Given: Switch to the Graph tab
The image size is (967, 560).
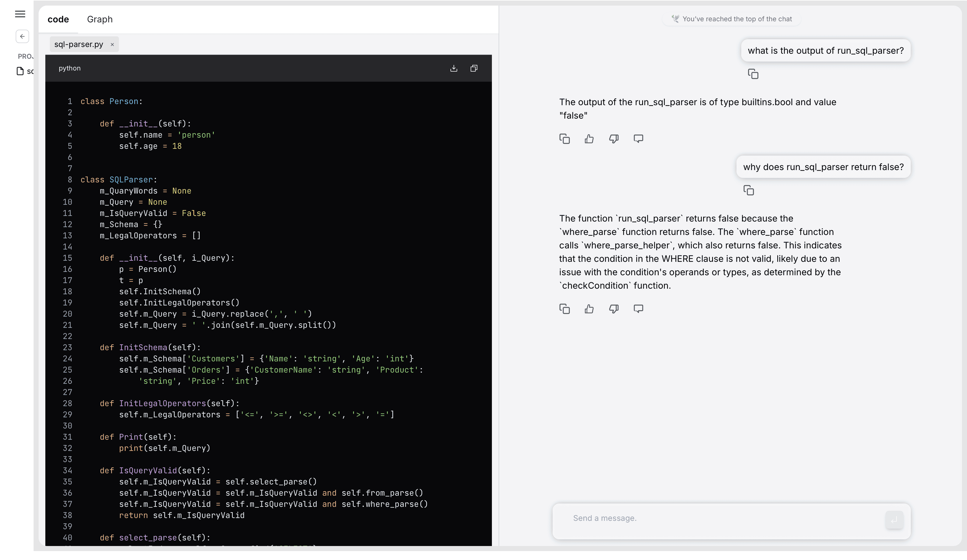Looking at the screenshot, I should [100, 19].
